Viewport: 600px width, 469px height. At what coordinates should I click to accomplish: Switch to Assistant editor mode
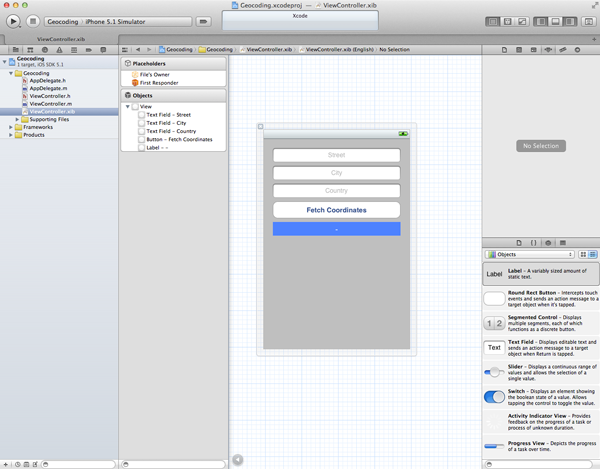pyautogui.click(x=507, y=22)
